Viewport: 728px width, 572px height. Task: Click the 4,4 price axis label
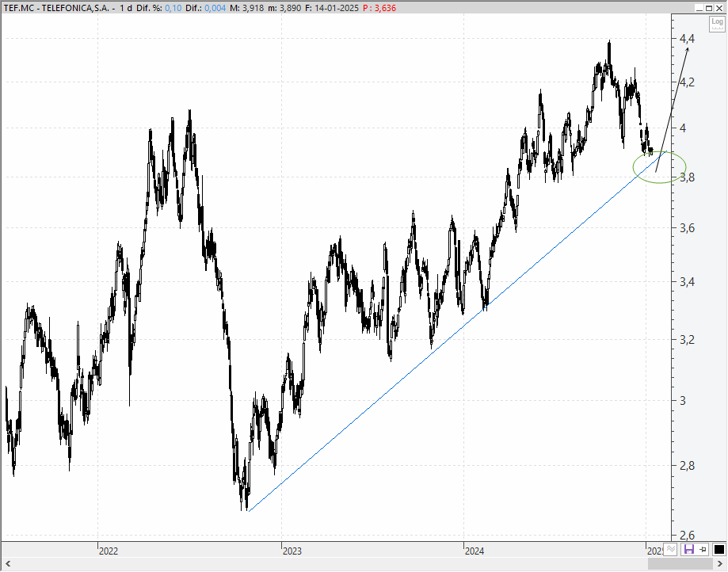(x=687, y=39)
